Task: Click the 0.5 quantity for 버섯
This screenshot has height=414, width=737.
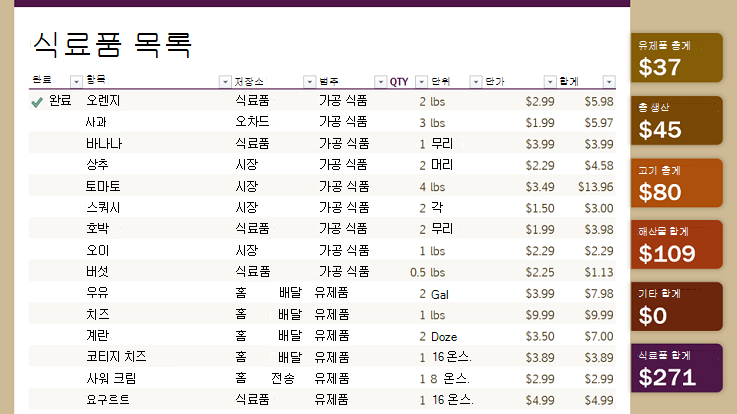Action: pos(418,273)
